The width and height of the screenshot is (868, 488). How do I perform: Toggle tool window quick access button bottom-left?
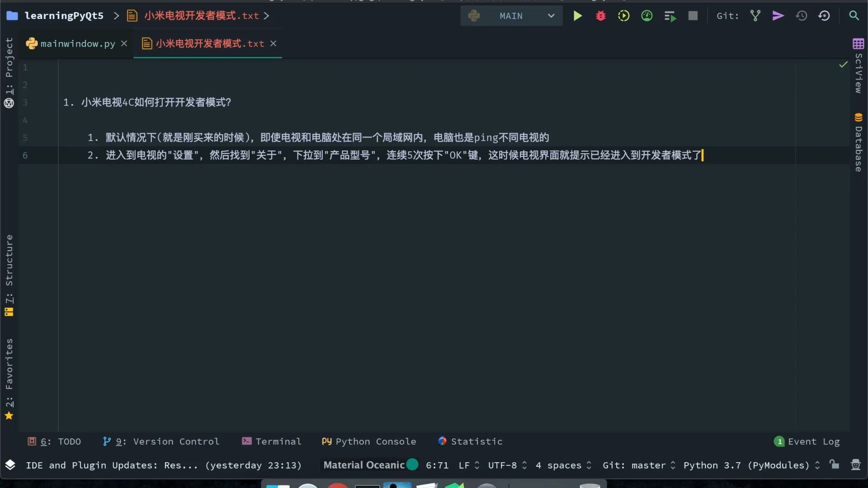pyautogui.click(x=10, y=465)
